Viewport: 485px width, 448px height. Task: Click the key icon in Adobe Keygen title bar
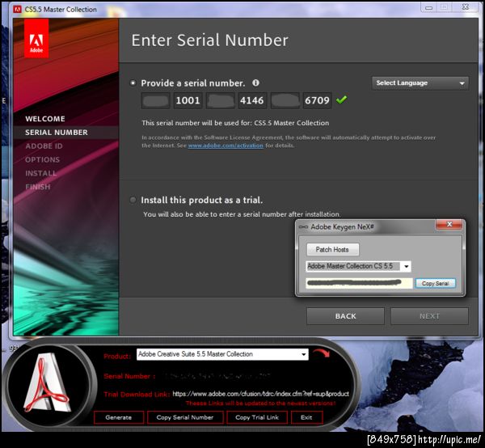tap(303, 226)
